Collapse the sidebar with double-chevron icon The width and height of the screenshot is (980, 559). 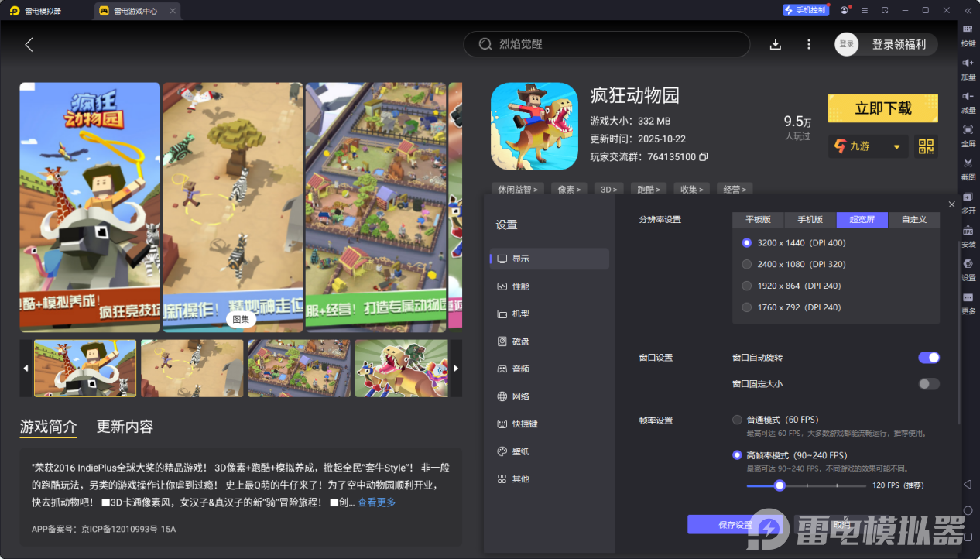pos(968,10)
